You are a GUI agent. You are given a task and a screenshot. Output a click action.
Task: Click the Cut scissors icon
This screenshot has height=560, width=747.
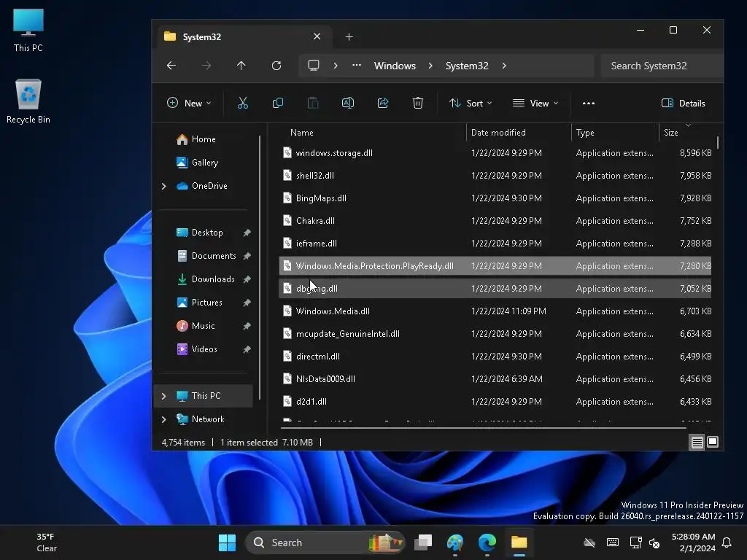[242, 103]
